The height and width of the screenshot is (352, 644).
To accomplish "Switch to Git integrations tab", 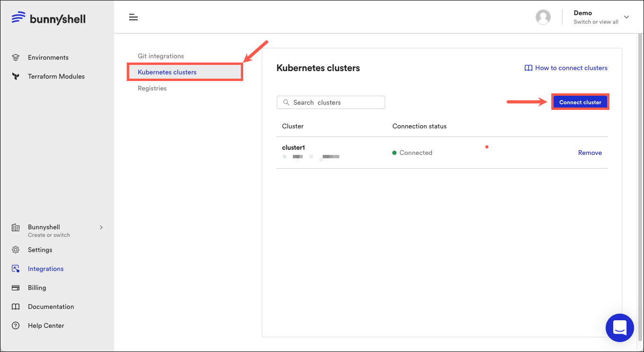I will point(161,56).
